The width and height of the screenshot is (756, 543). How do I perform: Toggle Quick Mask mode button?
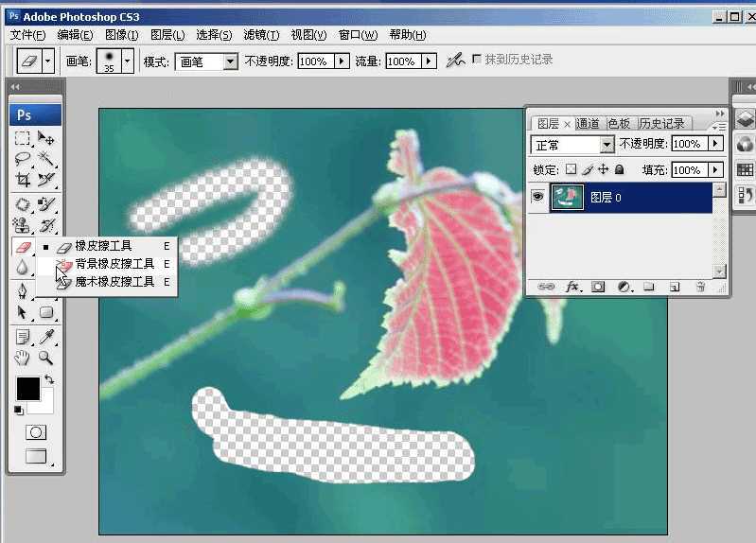tap(36, 432)
